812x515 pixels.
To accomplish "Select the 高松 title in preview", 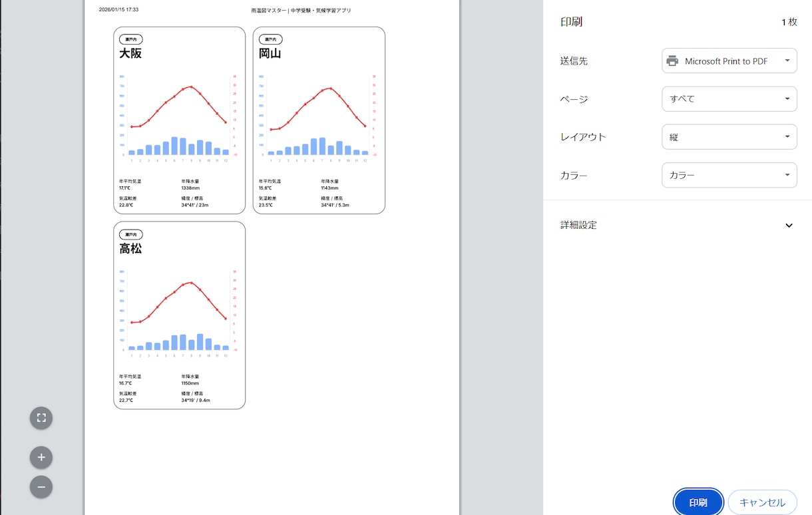I will 130,249.
